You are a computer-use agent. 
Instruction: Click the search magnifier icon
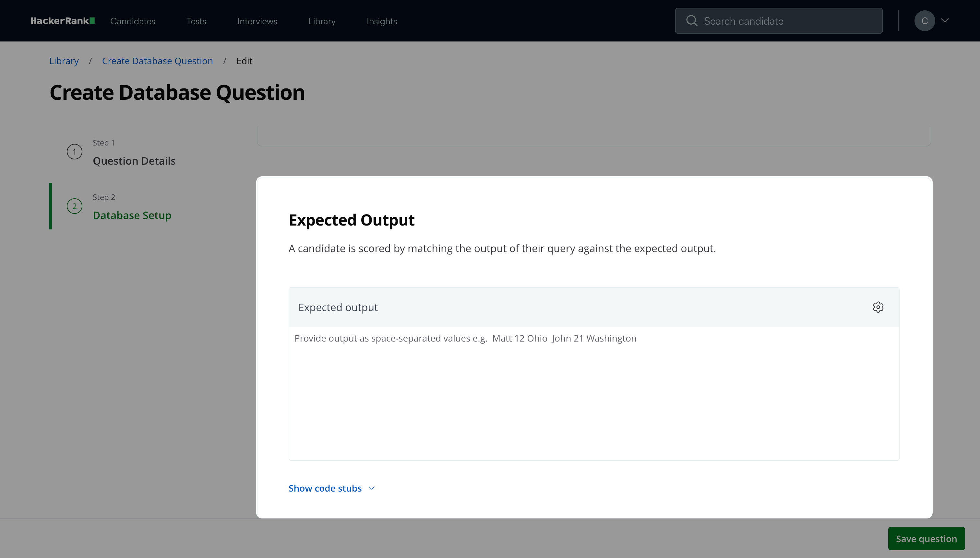691,21
